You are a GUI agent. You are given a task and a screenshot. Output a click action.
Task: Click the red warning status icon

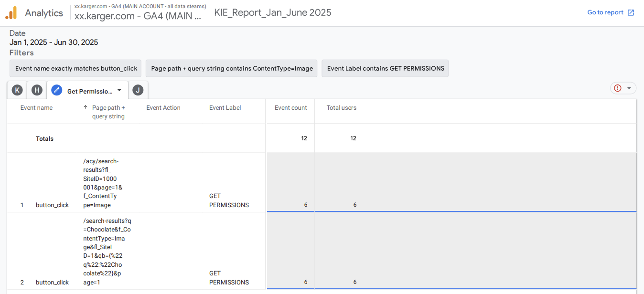pyautogui.click(x=618, y=88)
